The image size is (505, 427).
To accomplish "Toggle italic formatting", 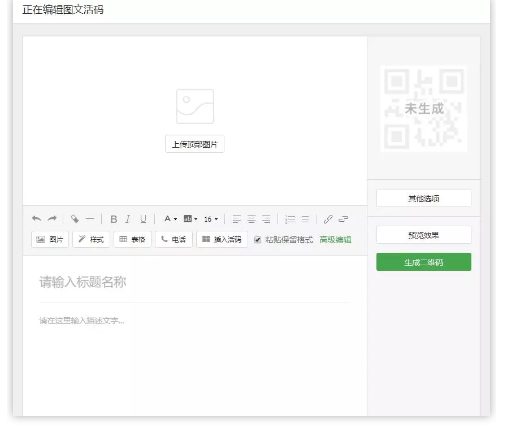I will click(x=128, y=219).
